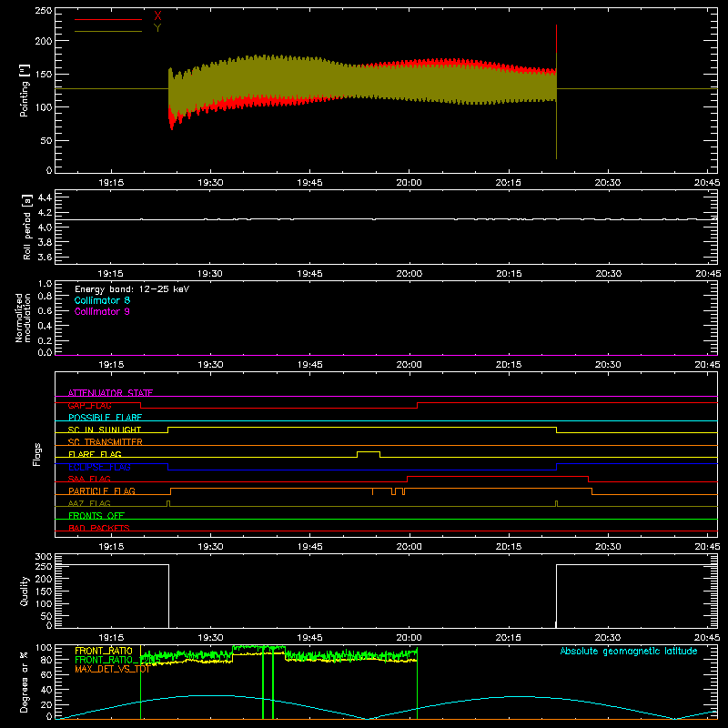Select the olive Y legend line sample
Viewport: 728px width, 728px height.
[x=108, y=31]
